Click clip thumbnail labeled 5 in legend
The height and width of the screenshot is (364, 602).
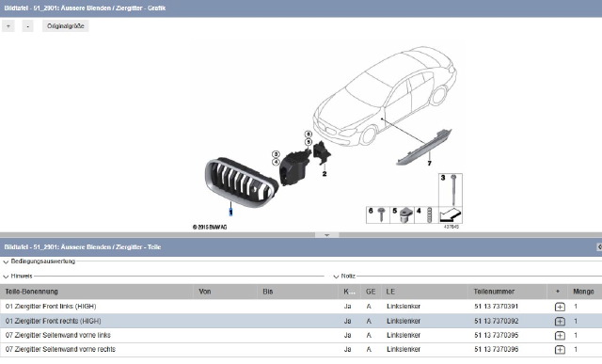pos(402,215)
